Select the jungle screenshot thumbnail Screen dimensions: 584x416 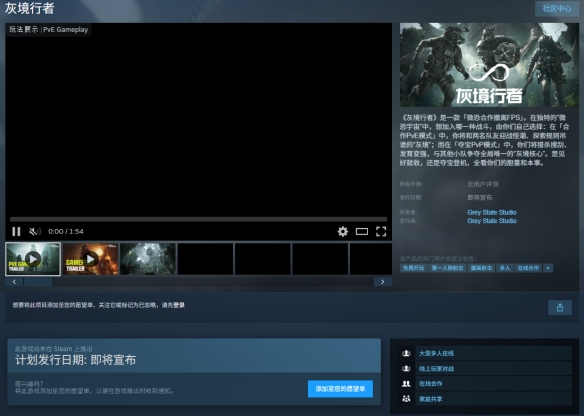click(148, 259)
